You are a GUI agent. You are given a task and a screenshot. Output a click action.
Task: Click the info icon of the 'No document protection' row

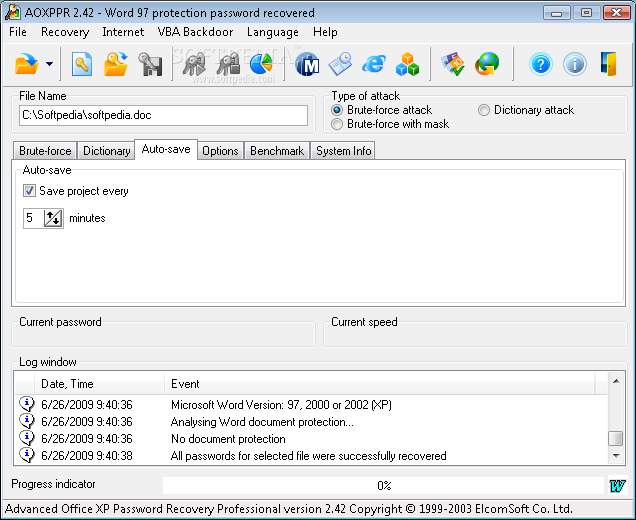coord(27,438)
